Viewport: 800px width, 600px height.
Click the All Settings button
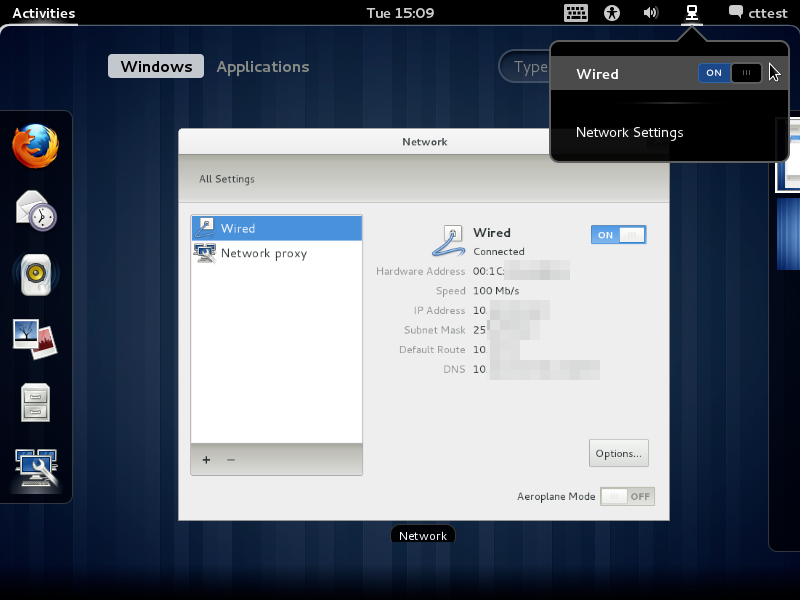tap(227, 179)
